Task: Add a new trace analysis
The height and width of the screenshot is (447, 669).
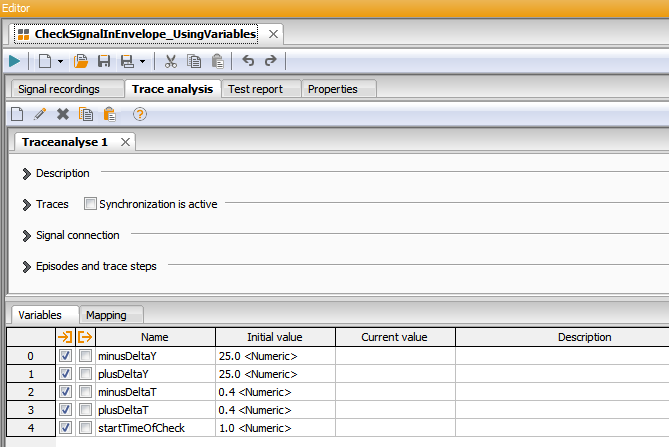Action: (17, 114)
